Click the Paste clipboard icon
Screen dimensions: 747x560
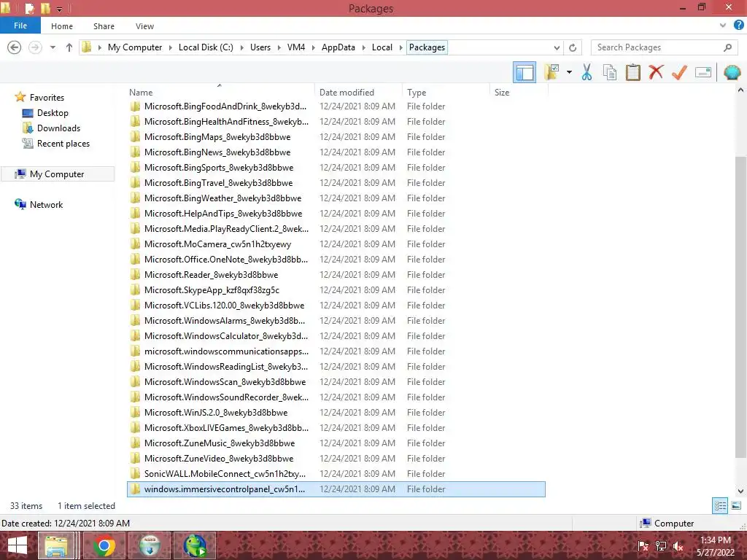(x=632, y=72)
